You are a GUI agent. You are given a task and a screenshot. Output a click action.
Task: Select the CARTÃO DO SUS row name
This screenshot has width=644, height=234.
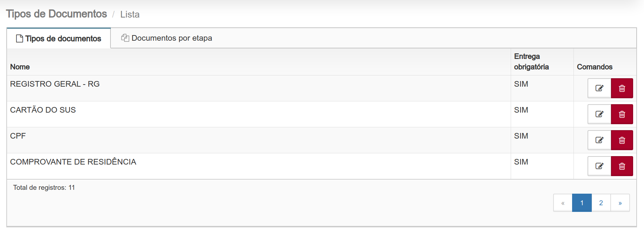pyautogui.click(x=43, y=110)
